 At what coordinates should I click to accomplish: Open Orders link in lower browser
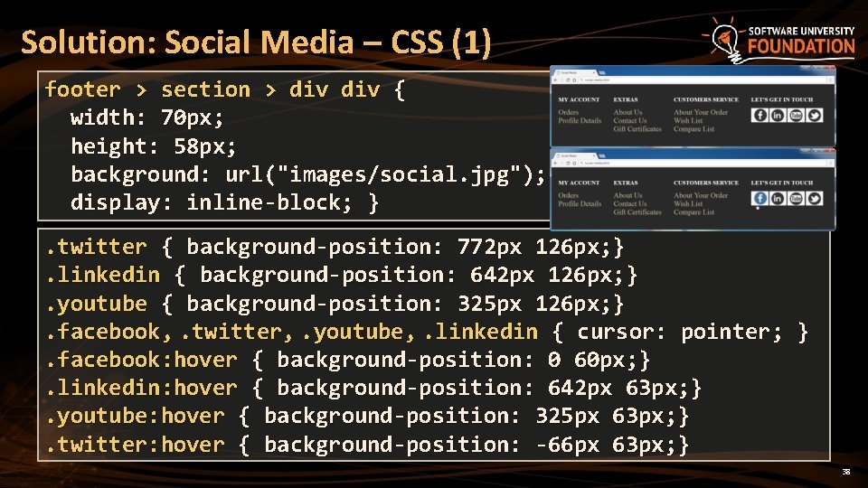569,195
